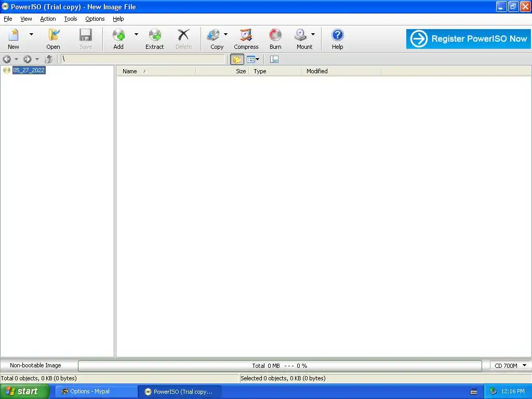Expand the dropdown arrow next to Add
The height and width of the screenshot is (399, 532).
click(136, 34)
